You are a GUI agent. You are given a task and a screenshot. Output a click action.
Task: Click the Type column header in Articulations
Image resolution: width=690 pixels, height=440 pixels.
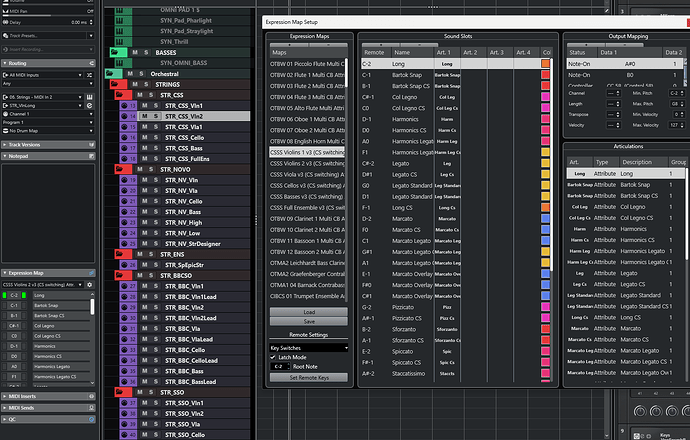point(606,162)
